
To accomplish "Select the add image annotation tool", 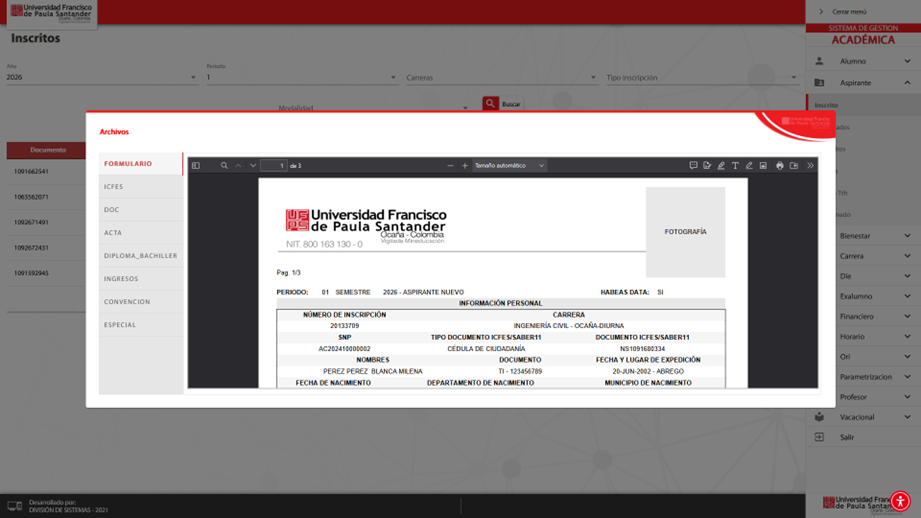I will pyautogui.click(x=763, y=166).
